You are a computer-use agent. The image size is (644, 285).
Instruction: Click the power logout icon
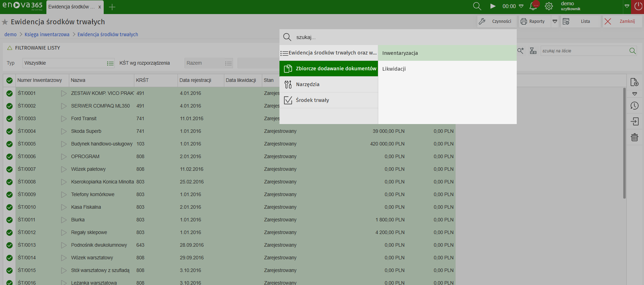[638, 6]
